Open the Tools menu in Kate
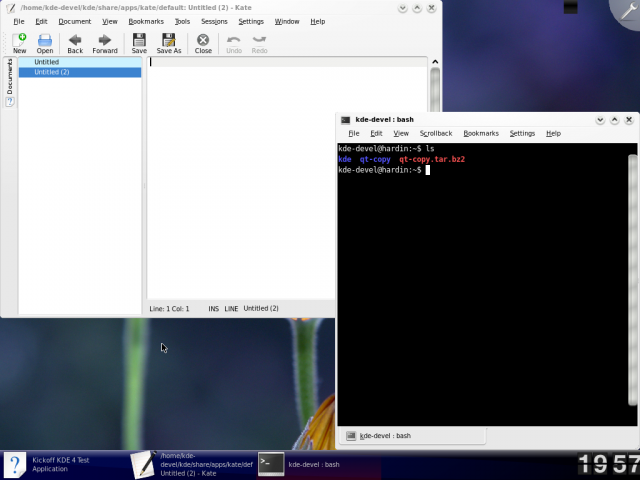The image size is (640, 480). click(x=182, y=21)
